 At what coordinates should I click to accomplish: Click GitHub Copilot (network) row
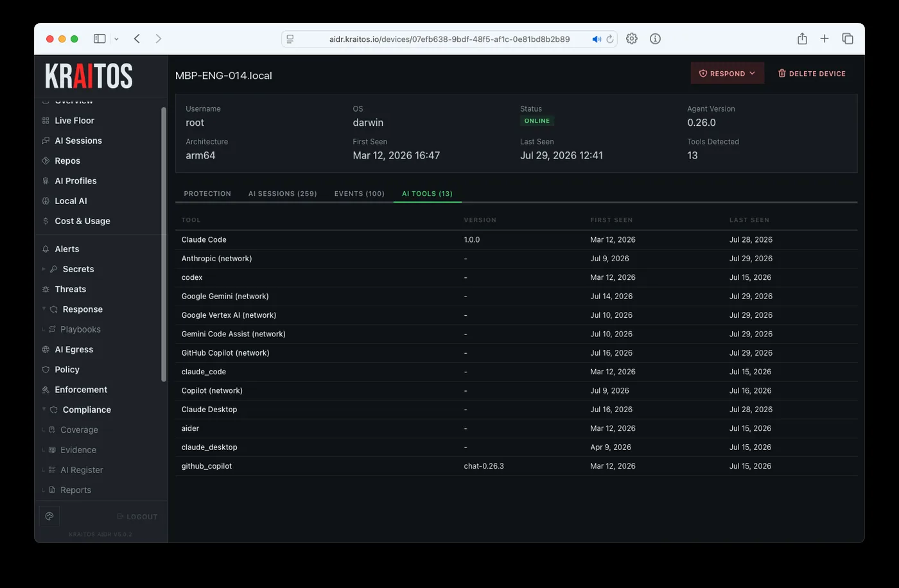click(516, 353)
